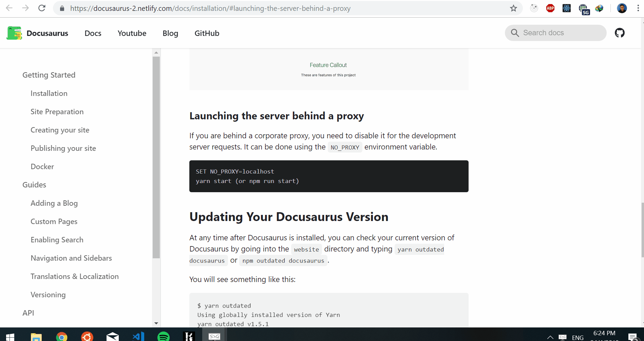
Task: Click the sidebar scrollbar down arrow
Action: (x=156, y=323)
